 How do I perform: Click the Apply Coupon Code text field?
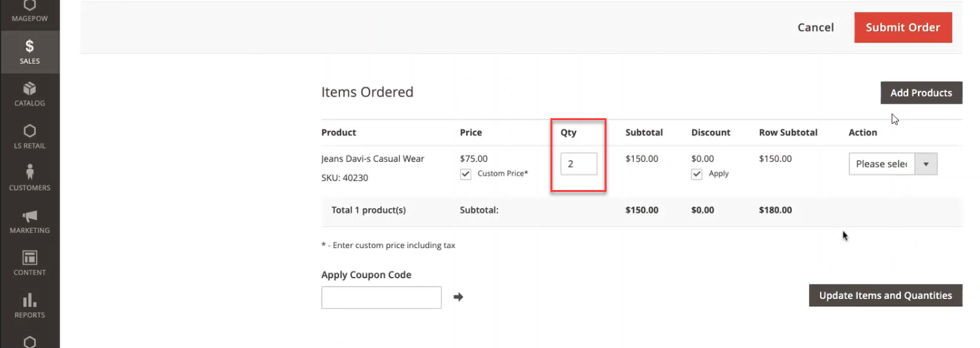coord(381,297)
